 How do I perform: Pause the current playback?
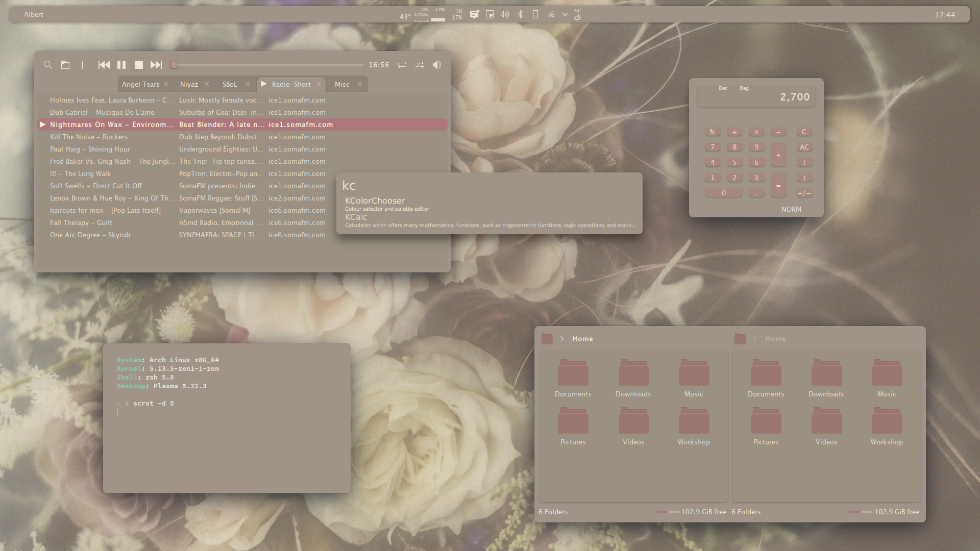[x=121, y=65]
